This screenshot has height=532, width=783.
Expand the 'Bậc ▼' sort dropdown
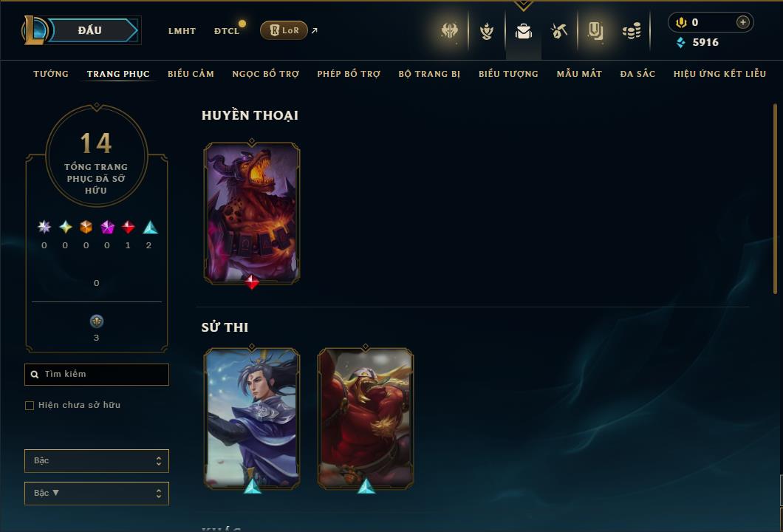click(x=96, y=493)
